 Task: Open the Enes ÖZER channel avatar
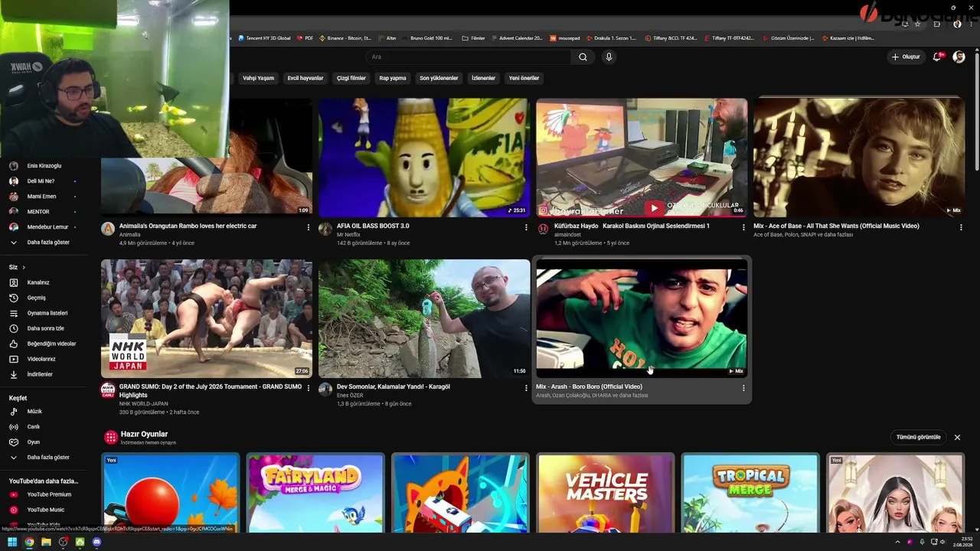click(x=325, y=390)
